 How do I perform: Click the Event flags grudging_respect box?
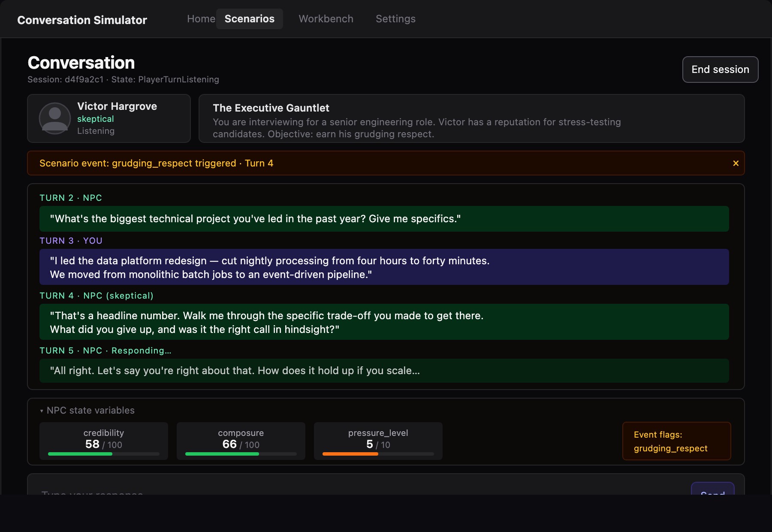pos(677,441)
